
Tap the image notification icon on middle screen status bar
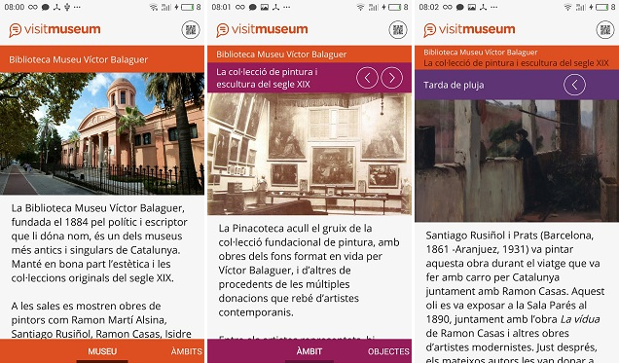coord(264,7)
